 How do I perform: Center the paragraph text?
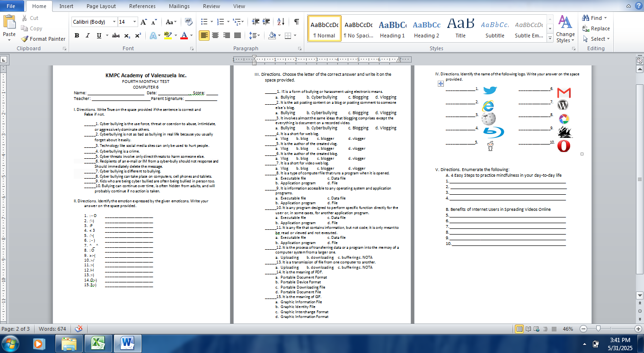point(215,36)
